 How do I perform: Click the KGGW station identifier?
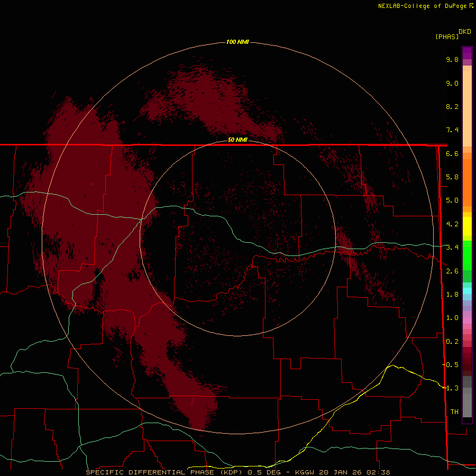[305, 472]
